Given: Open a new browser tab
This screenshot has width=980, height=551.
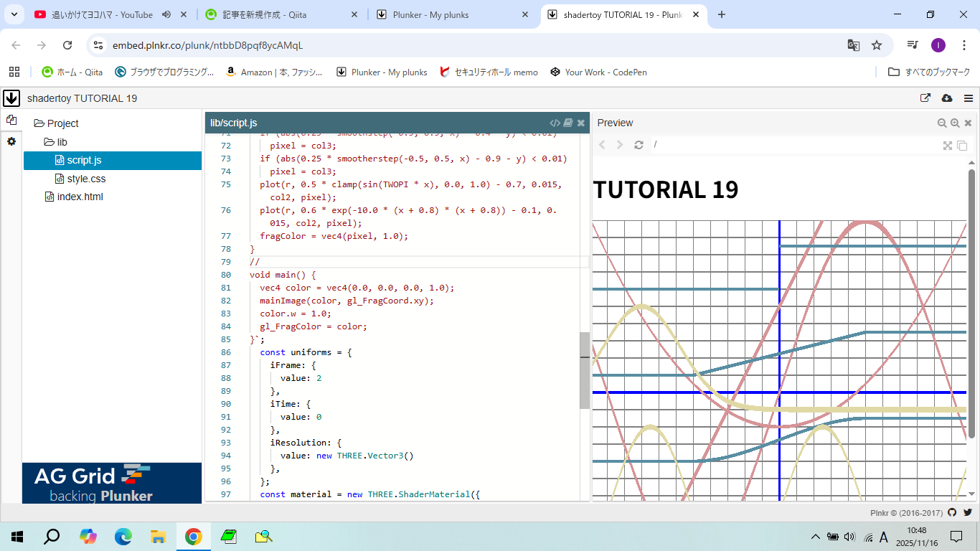Looking at the screenshot, I should pos(722,14).
